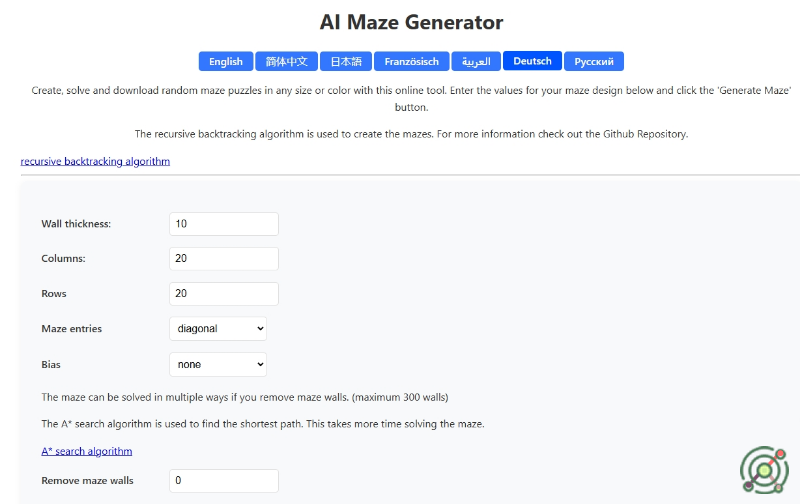This screenshot has height=504, width=800.
Task: Switch to the Französisch language
Action: (412, 61)
